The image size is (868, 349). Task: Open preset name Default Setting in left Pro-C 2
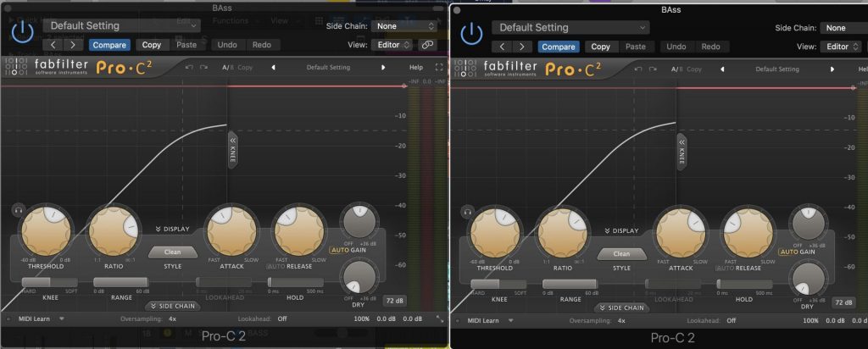pos(328,68)
